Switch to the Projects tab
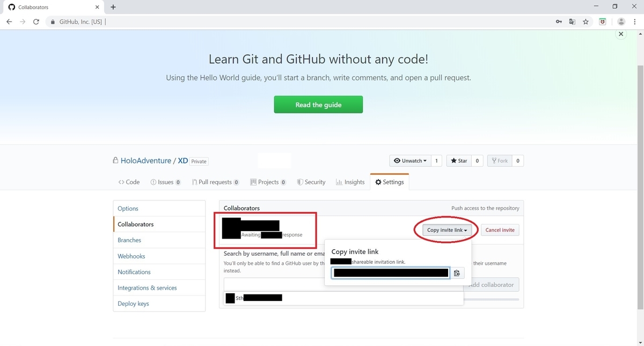 [268, 182]
